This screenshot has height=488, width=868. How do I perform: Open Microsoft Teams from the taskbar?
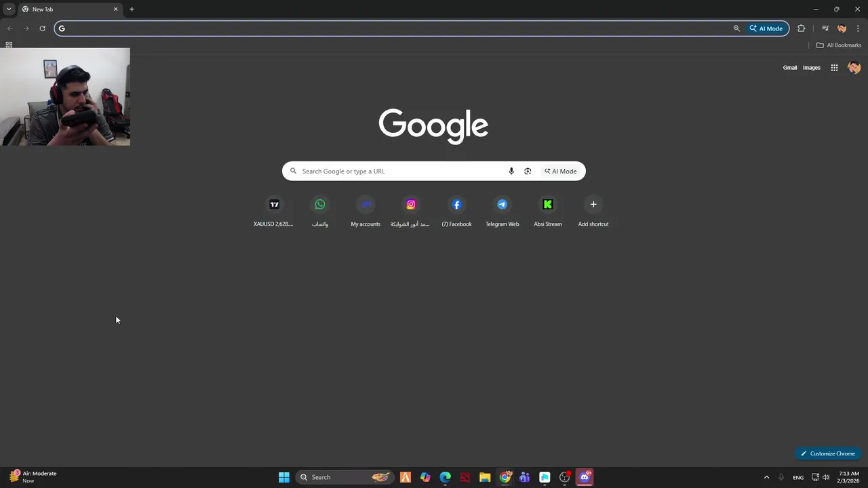click(525, 477)
